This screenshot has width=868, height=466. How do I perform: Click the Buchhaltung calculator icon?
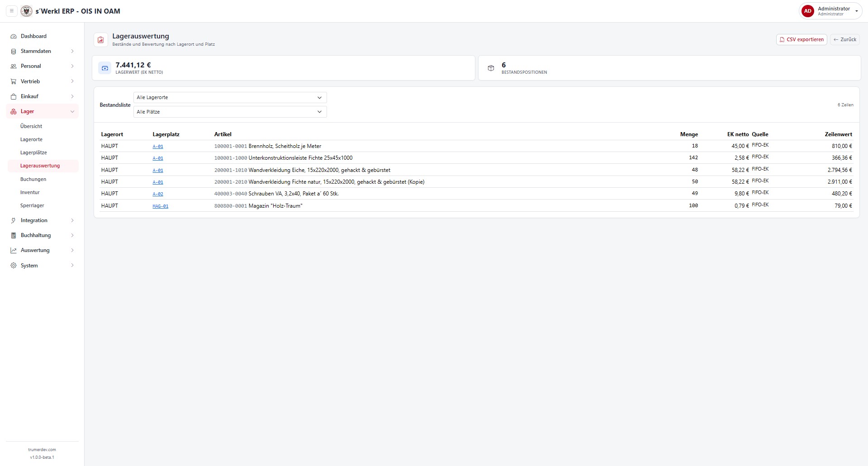pos(14,235)
